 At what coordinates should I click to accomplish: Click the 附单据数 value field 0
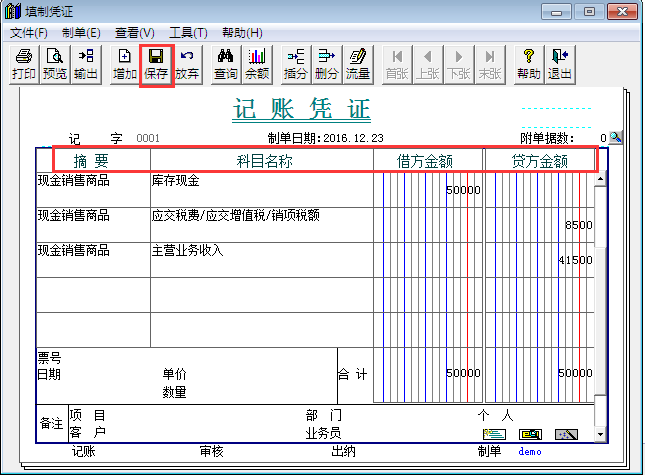coord(603,138)
